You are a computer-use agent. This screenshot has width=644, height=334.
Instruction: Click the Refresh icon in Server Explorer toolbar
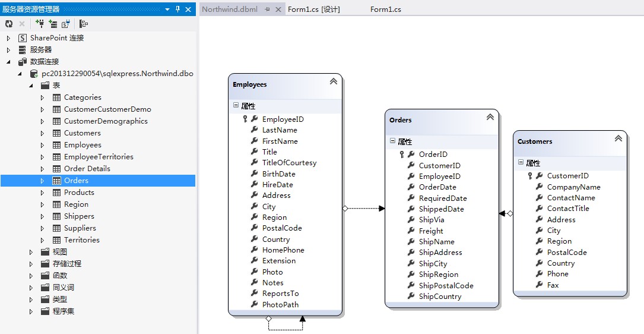pyautogui.click(x=9, y=24)
